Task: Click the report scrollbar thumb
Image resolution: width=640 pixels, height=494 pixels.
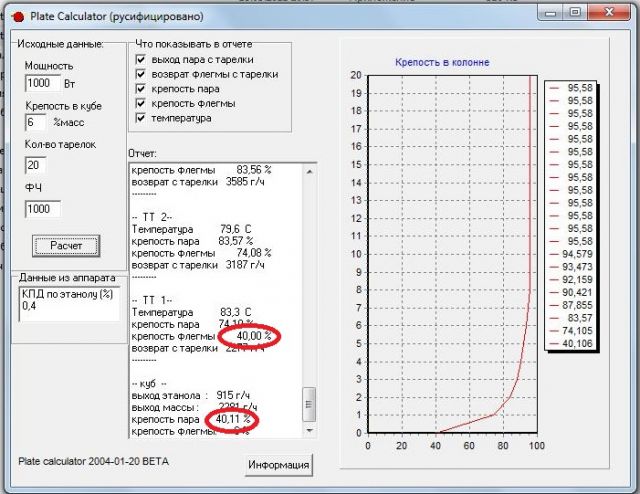Action: pos(309,403)
